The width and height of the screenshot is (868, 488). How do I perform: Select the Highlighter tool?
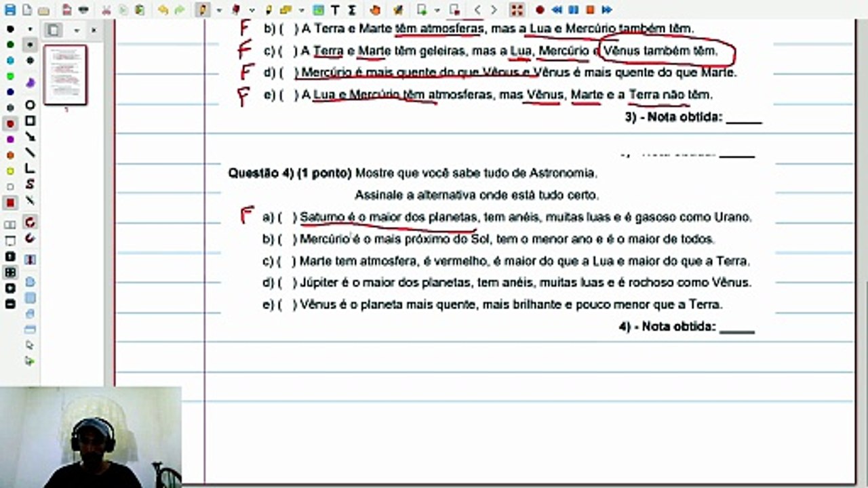(x=269, y=10)
